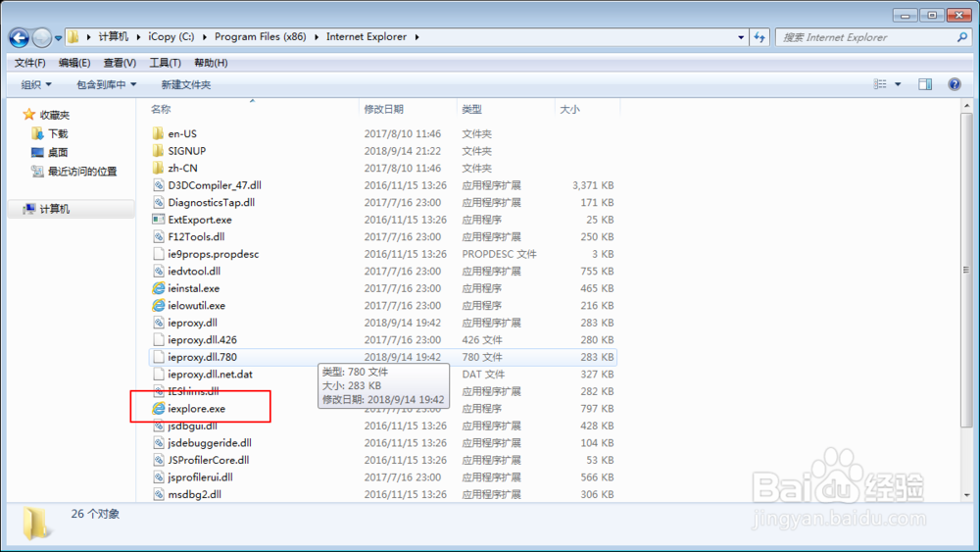The height and width of the screenshot is (552, 980).
Task: Select the SIGNUP folder icon
Action: tap(158, 151)
